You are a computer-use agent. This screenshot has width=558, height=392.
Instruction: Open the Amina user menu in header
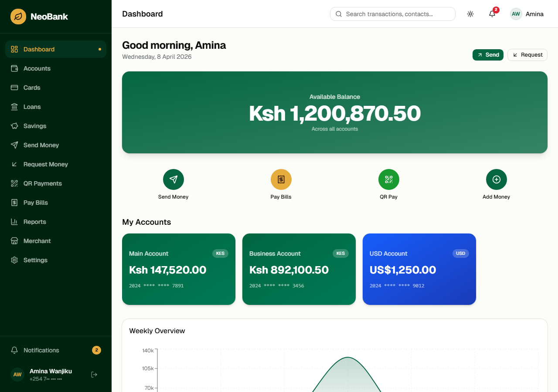coord(527,14)
